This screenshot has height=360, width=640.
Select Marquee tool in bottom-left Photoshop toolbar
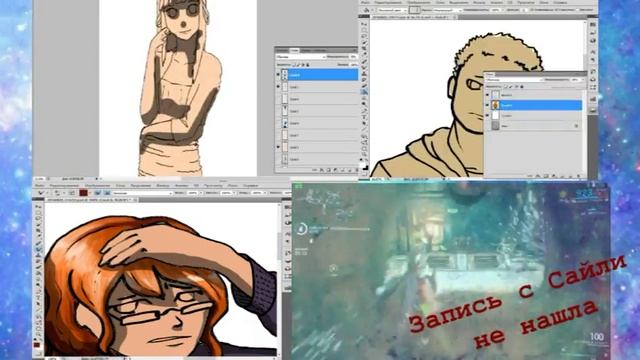tap(39, 213)
